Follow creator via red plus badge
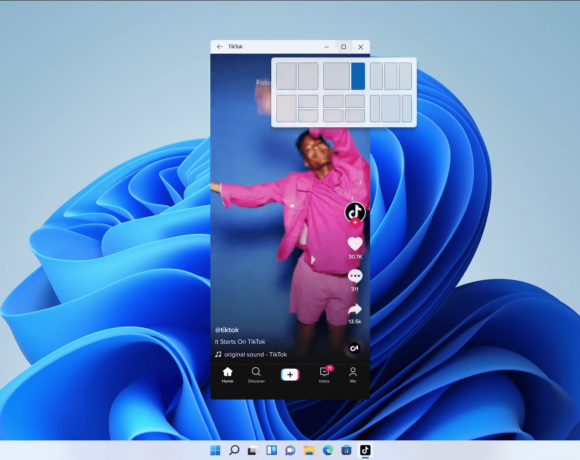580x460 pixels. pyautogui.click(x=355, y=222)
